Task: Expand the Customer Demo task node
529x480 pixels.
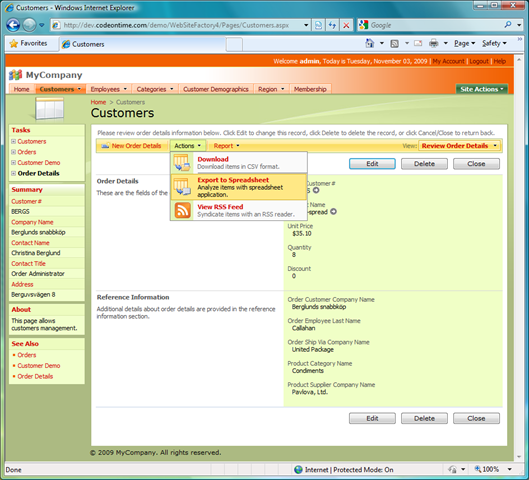Action: 13,163
